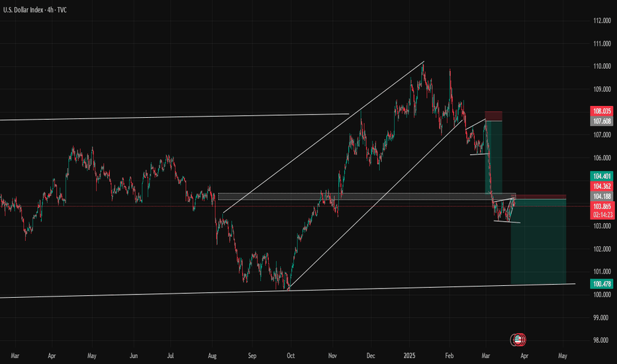The width and height of the screenshot is (617, 364).
Task: Click the 2025 label on the time axis
Action: (409, 356)
